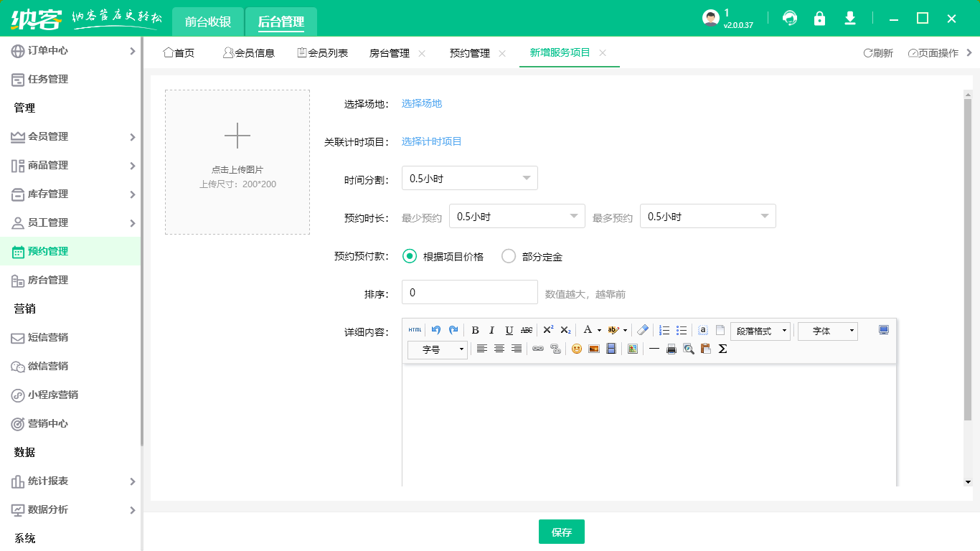Select the 根据项目价格 prepayment option
This screenshot has width=980, height=551.
pos(409,256)
